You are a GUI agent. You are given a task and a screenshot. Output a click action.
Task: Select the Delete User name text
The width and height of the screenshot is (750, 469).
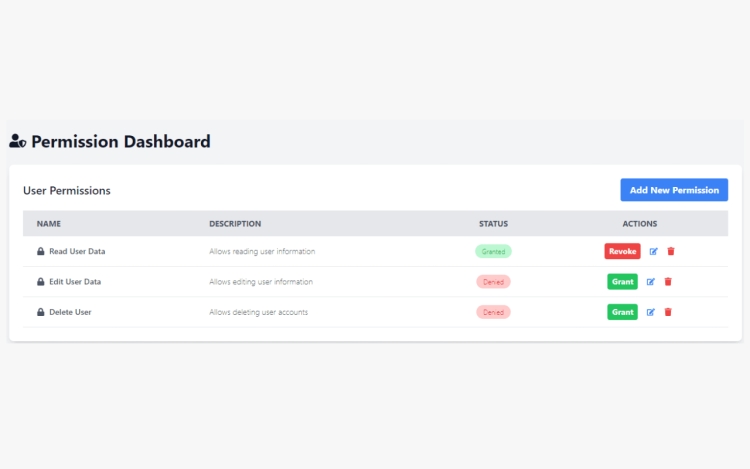pos(70,312)
